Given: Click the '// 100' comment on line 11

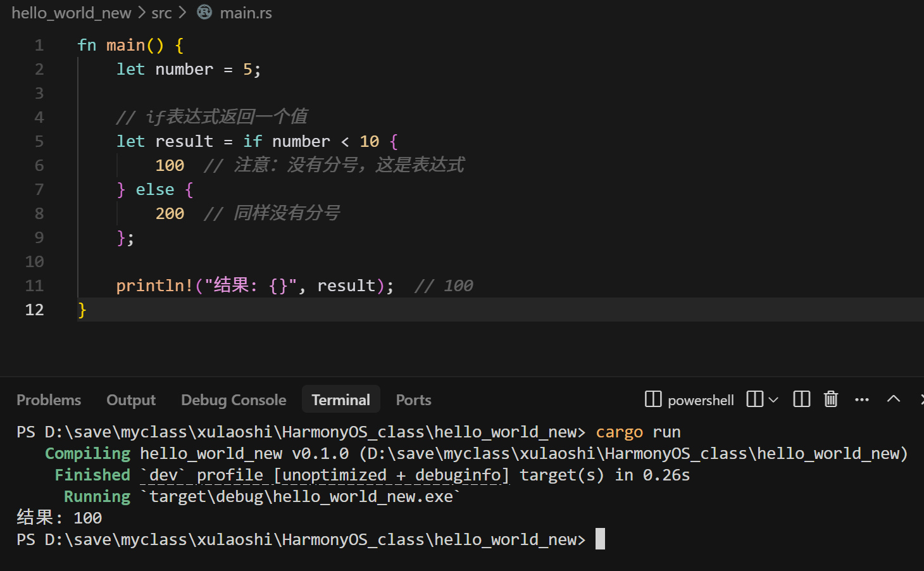Looking at the screenshot, I should [x=444, y=286].
